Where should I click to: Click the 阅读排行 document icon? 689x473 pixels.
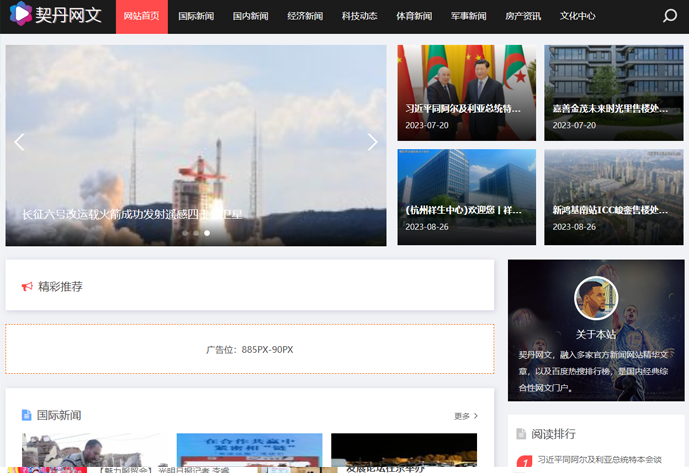521,434
